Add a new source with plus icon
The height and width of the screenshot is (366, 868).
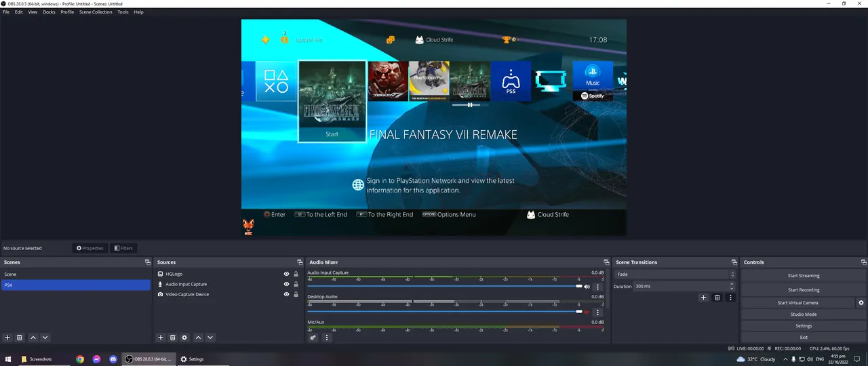pos(161,338)
